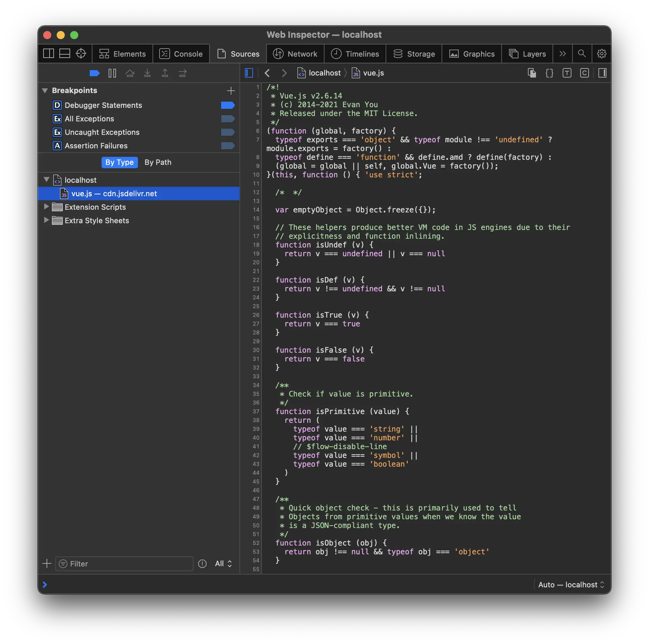Image resolution: width=649 pixels, height=644 pixels.
Task: Switch to the Network tab
Action: click(295, 54)
